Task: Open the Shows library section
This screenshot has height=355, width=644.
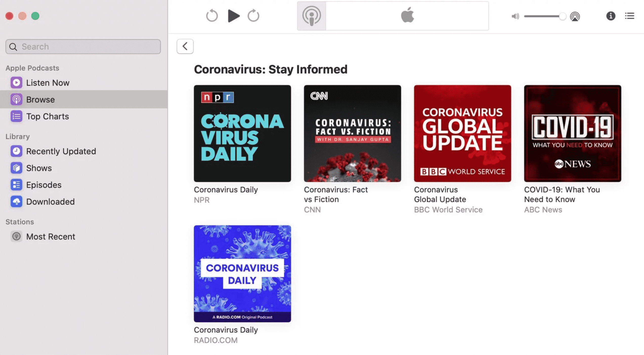Action: pyautogui.click(x=39, y=168)
